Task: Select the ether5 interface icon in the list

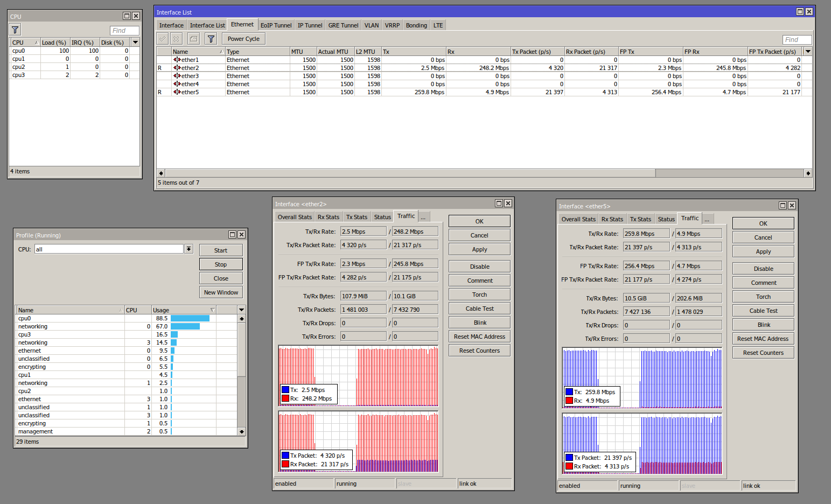Action: click(x=177, y=92)
